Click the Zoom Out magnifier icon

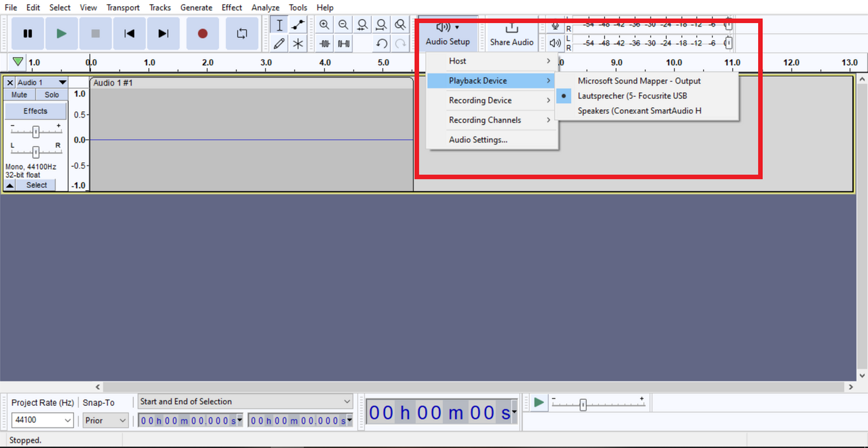(x=344, y=25)
